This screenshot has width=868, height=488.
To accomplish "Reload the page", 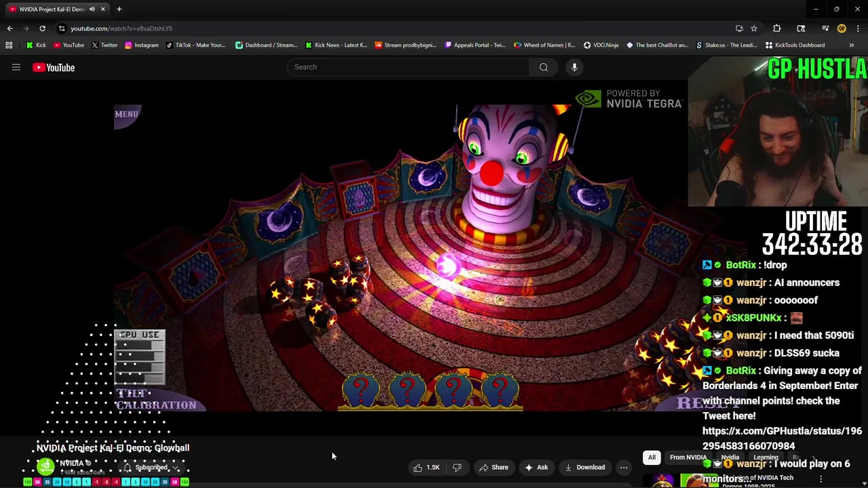I will click(42, 28).
